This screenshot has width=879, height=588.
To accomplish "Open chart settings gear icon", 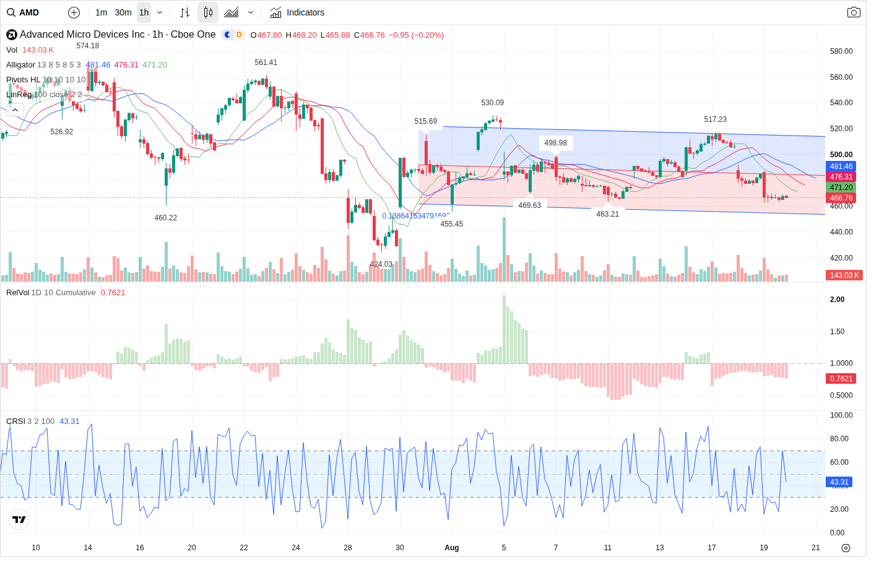I will (x=846, y=548).
